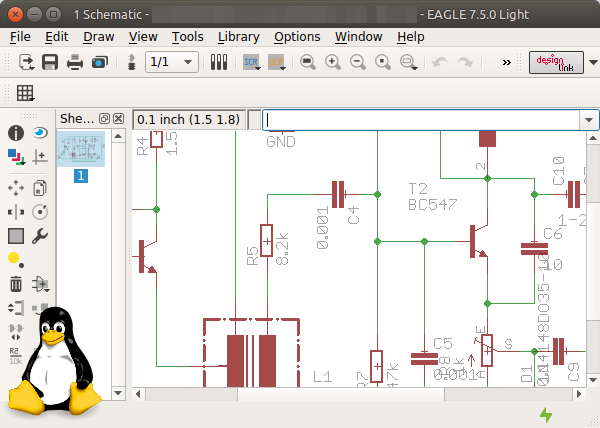Select the Copy tool

(40, 188)
